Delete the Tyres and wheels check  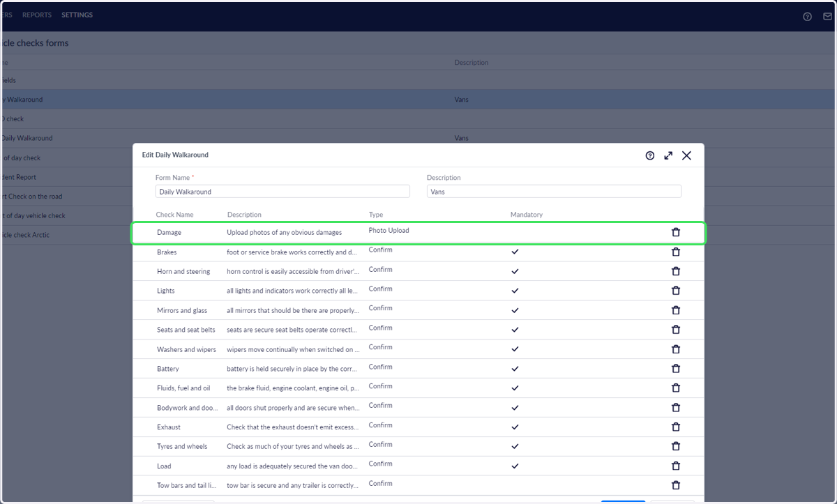675,446
